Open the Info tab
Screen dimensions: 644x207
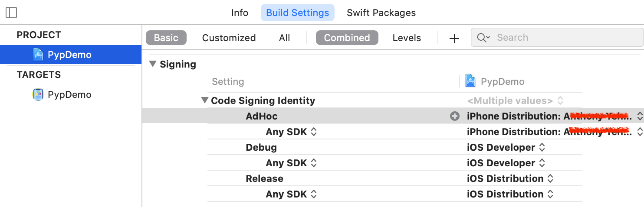pyautogui.click(x=240, y=13)
